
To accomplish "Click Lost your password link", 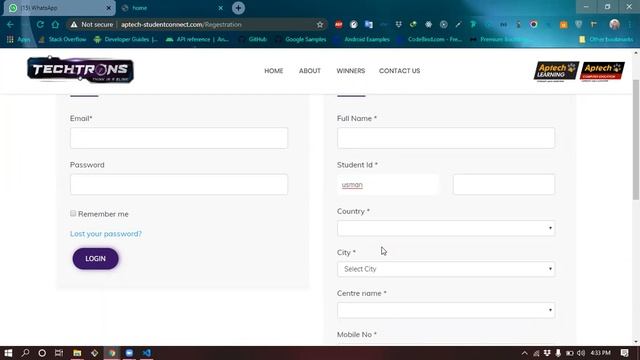I will click(x=106, y=233).
